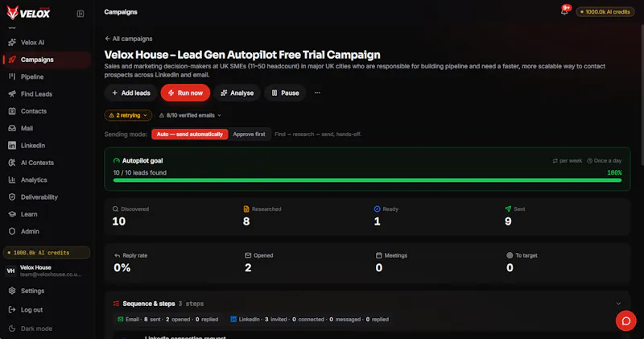
Task: Click the Settings gear icon
Action: (12, 291)
